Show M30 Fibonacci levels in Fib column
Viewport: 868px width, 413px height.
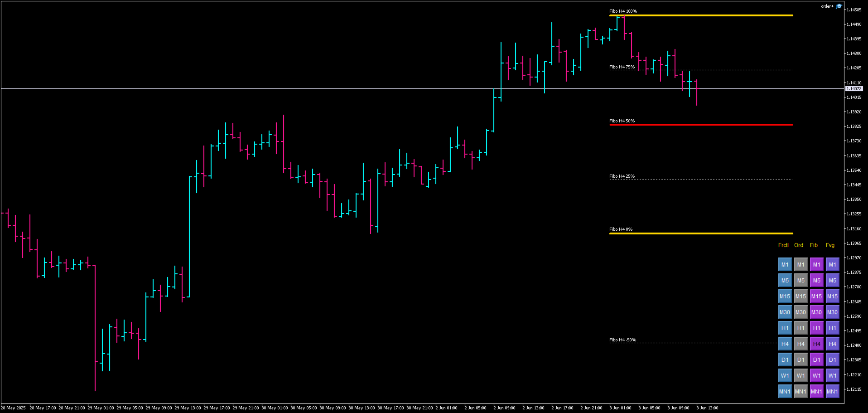point(816,312)
